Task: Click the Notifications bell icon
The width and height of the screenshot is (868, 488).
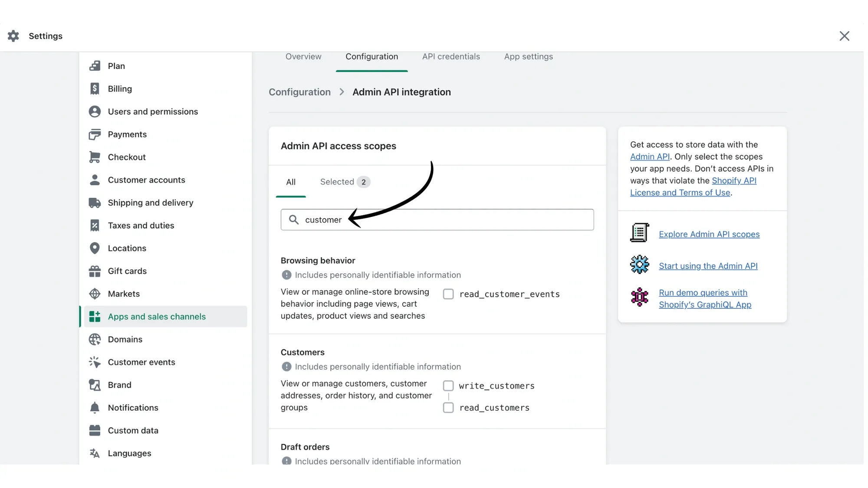Action: click(x=95, y=408)
